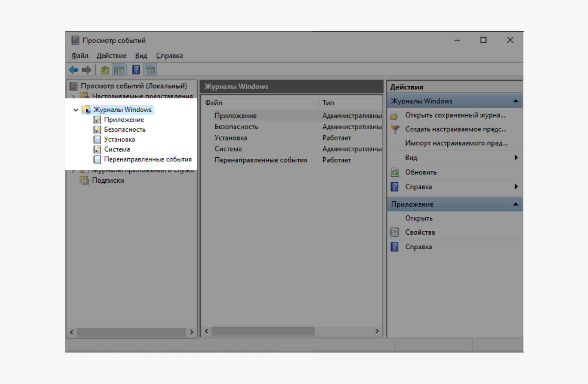Click Обновить in Actions pane

tap(421, 172)
